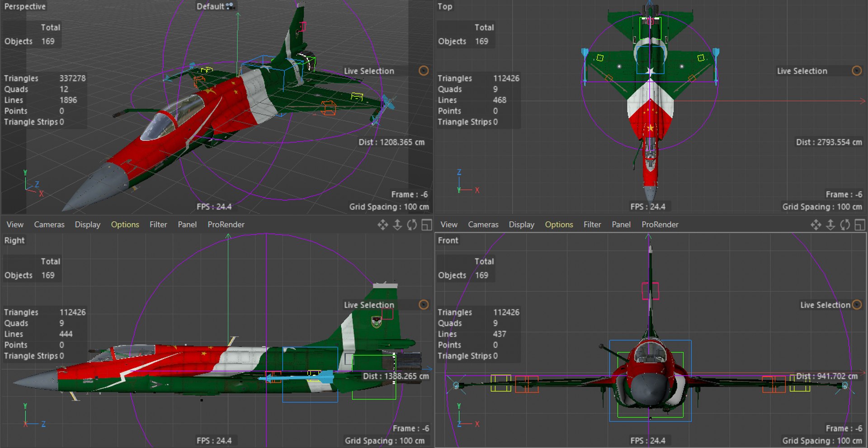Click the Dist : 1208.365 cm readout
Image resolution: width=868 pixels, height=448 pixels.
tap(392, 142)
